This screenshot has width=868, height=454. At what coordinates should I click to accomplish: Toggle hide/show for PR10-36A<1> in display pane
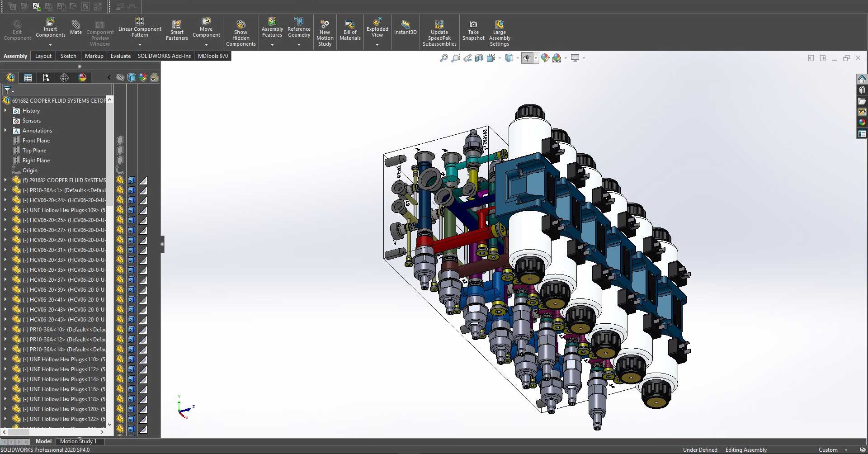120,190
